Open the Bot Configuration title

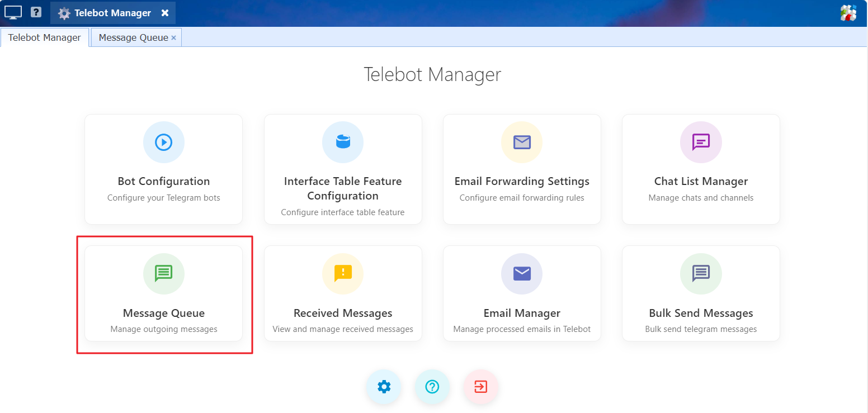(164, 181)
